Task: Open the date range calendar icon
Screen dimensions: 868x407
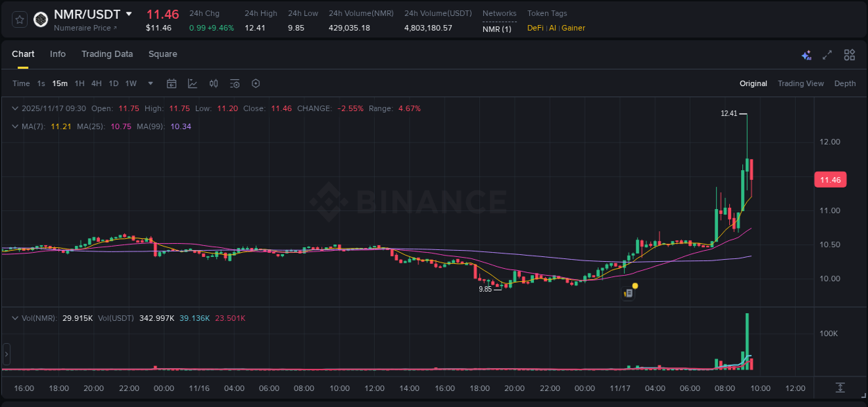Action: [x=172, y=83]
